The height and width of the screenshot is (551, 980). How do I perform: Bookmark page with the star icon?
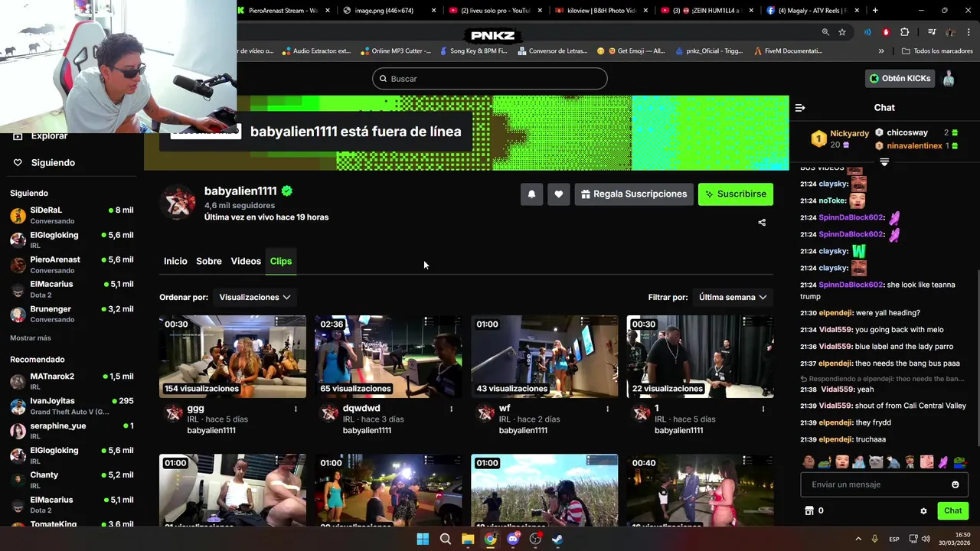click(x=842, y=32)
